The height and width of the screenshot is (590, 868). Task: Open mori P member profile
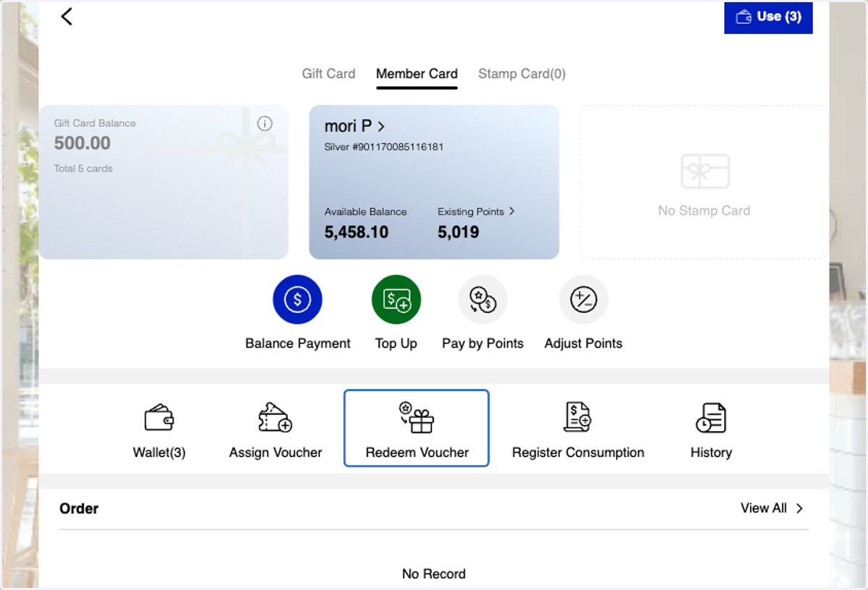[354, 127]
